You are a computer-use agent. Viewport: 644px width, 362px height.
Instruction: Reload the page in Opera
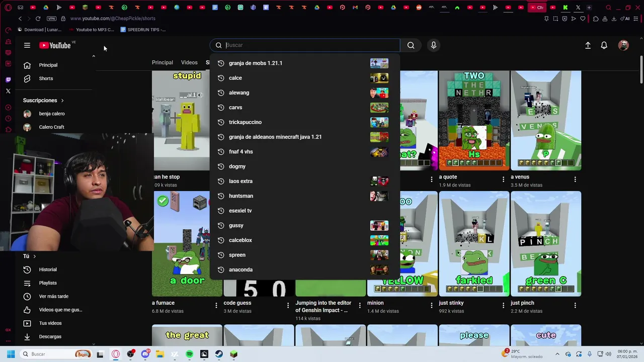tap(38, 19)
